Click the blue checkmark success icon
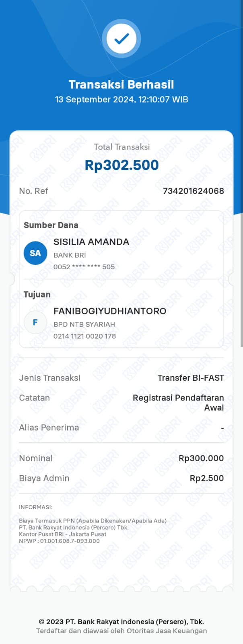The height and width of the screenshot is (644, 243). [x=121, y=39]
